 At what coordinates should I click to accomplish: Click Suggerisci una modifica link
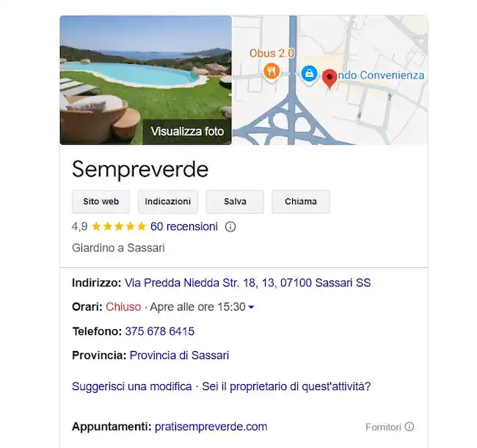pyautogui.click(x=131, y=386)
